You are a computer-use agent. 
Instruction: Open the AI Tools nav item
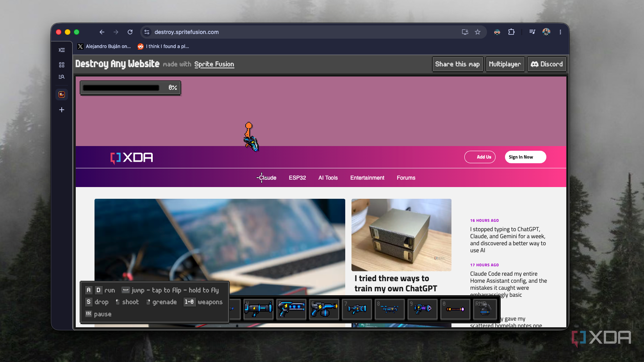click(x=328, y=178)
